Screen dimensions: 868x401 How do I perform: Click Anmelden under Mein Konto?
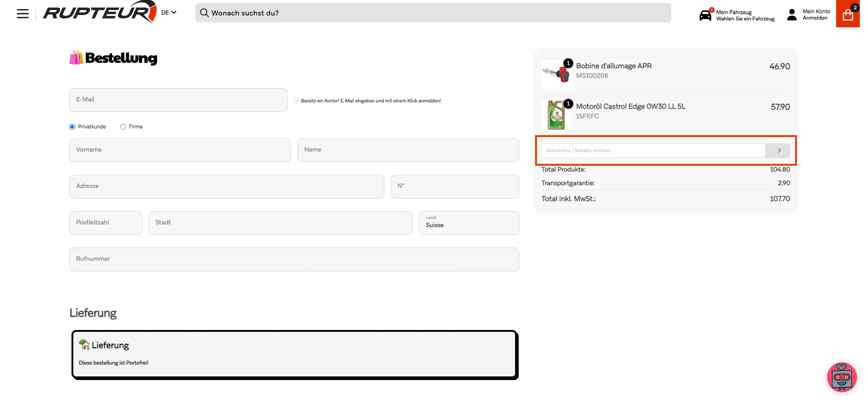tap(815, 18)
